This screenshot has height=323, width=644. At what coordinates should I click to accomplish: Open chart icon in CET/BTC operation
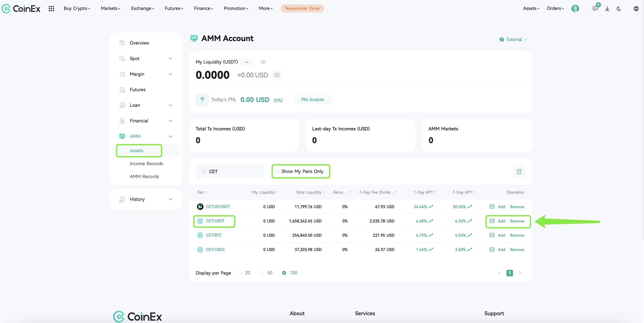(x=492, y=235)
